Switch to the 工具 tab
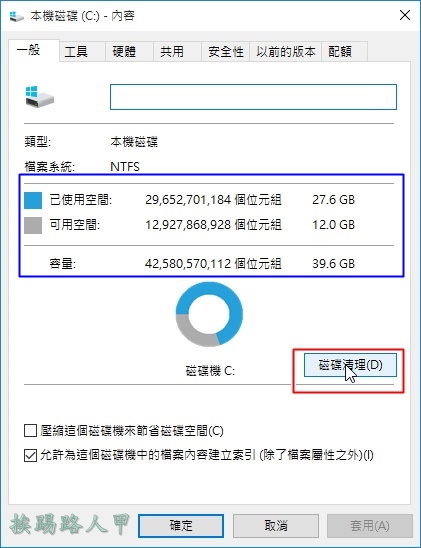Image resolution: width=421 pixels, height=548 pixels. [x=82, y=52]
